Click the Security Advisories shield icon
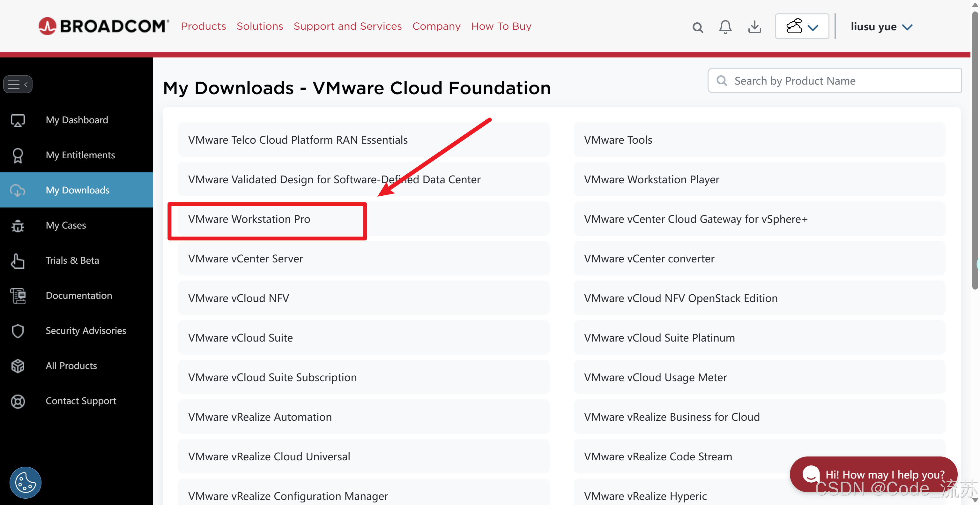Image resolution: width=980 pixels, height=505 pixels. [18, 331]
